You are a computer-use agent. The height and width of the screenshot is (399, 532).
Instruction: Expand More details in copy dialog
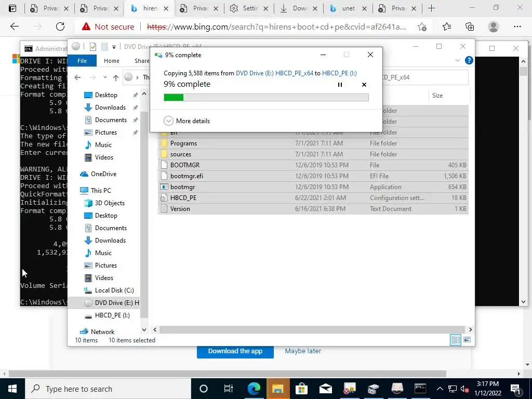(x=187, y=121)
